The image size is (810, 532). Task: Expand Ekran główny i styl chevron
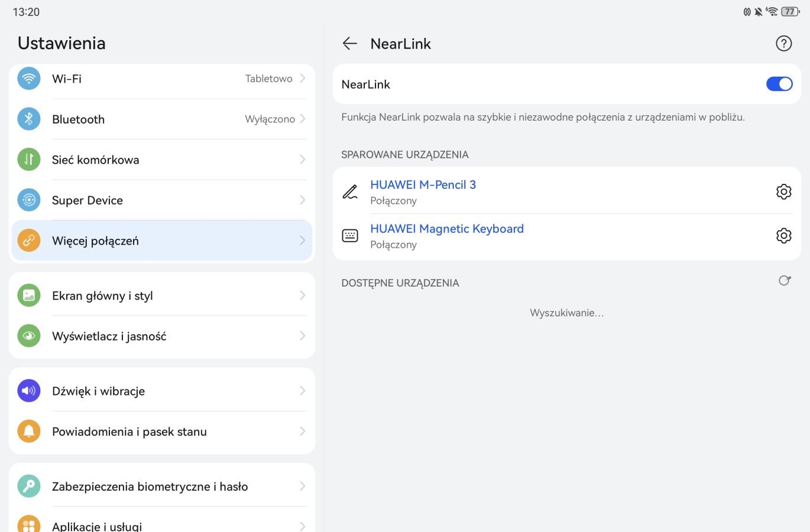[303, 295]
